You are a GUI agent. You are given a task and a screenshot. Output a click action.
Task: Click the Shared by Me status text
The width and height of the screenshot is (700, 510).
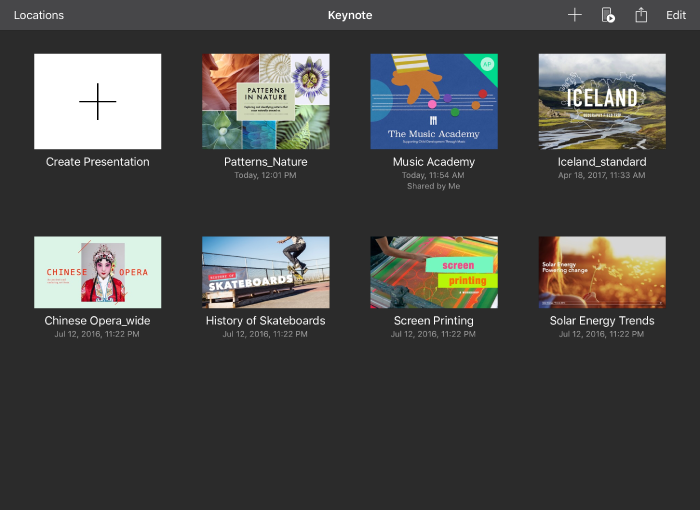click(x=433, y=186)
